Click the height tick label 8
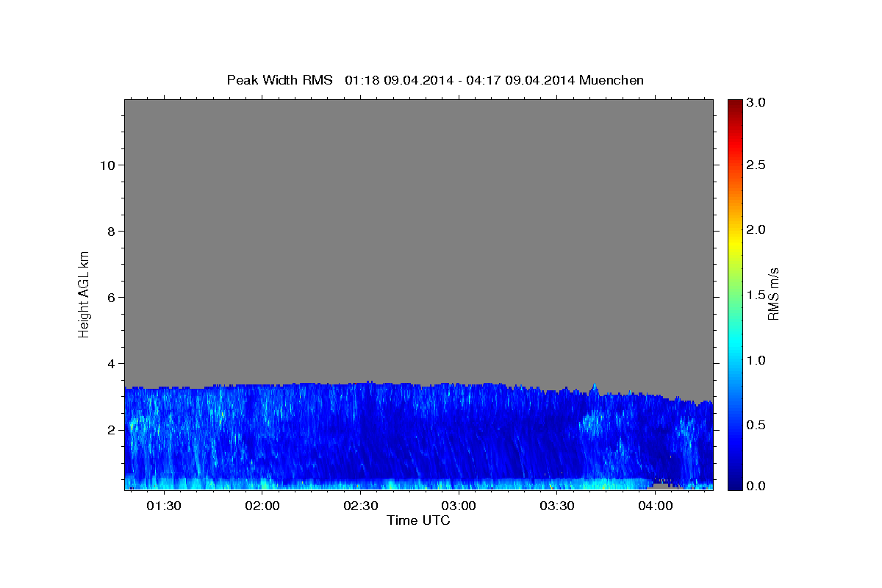Image resolution: width=882 pixels, height=588 pixels. [111, 231]
